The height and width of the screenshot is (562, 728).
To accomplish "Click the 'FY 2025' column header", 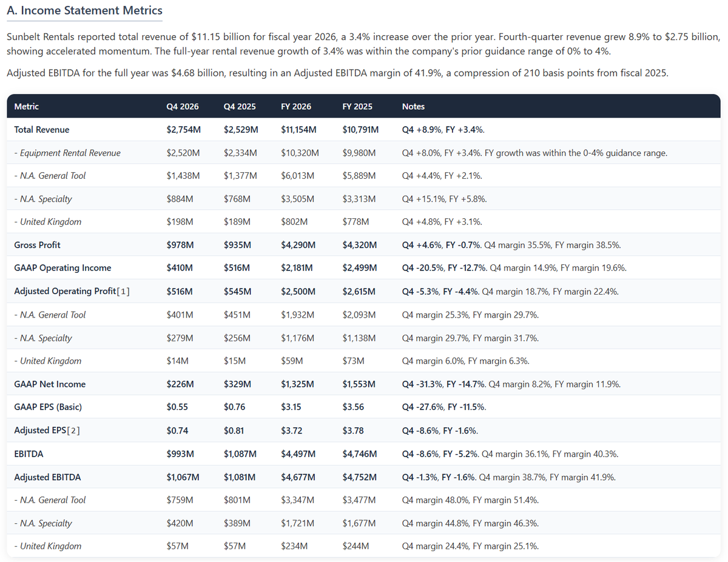I will click(x=357, y=106).
